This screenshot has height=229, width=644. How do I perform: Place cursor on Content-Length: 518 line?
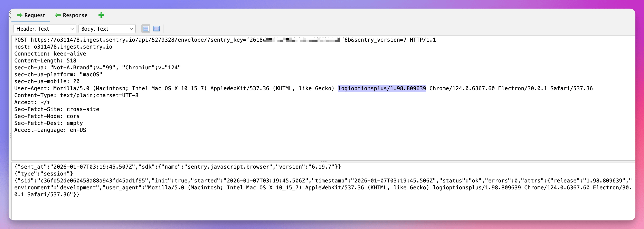(45, 61)
